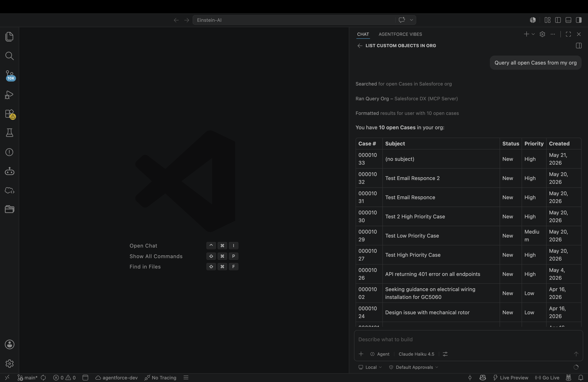The image size is (588, 382).
Task: Toggle the bottom panel layout button
Action: click(568, 20)
